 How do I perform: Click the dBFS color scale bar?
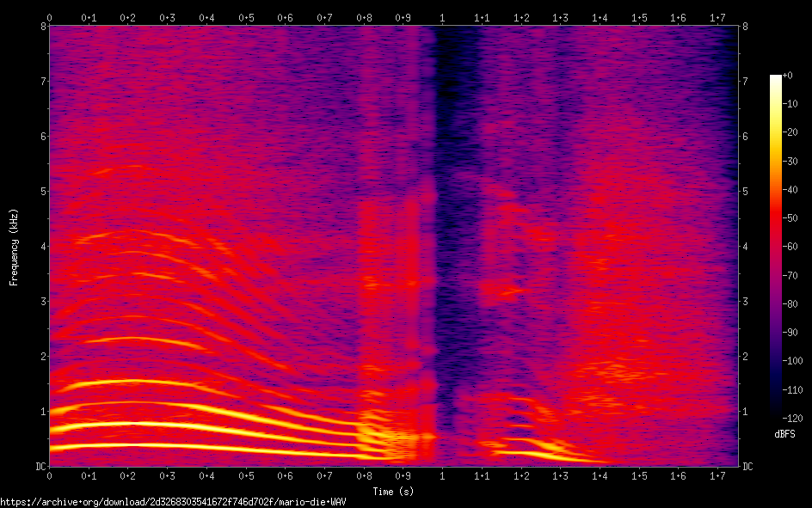776,241
